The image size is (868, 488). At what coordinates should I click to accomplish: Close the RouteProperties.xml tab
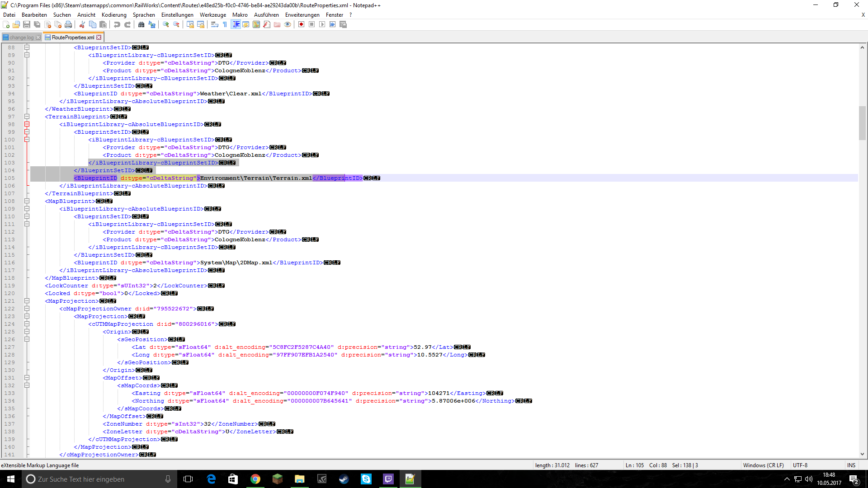(99, 38)
